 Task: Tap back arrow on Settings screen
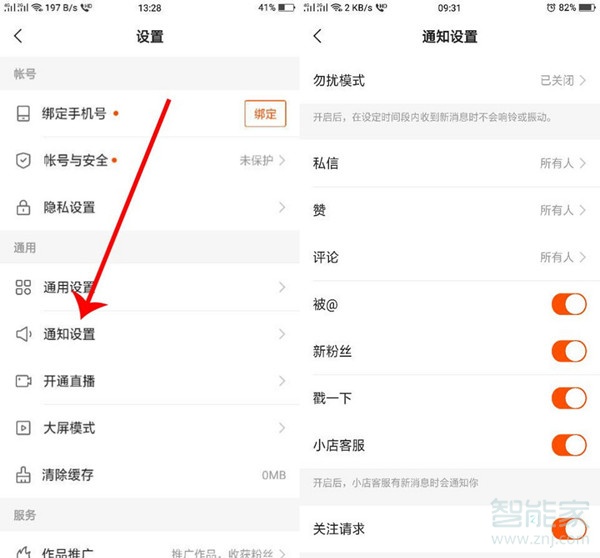[18, 37]
